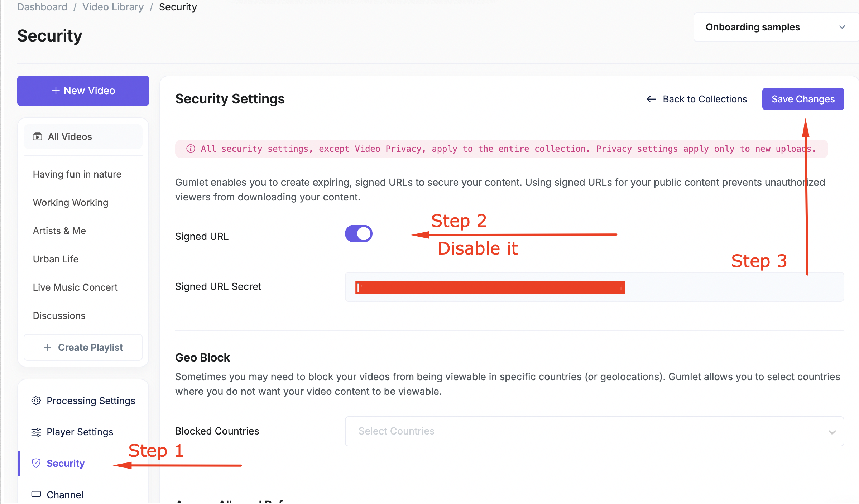The height and width of the screenshot is (504, 859).
Task: Click the Player Settings sliders icon
Action: [x=36, y=432]
